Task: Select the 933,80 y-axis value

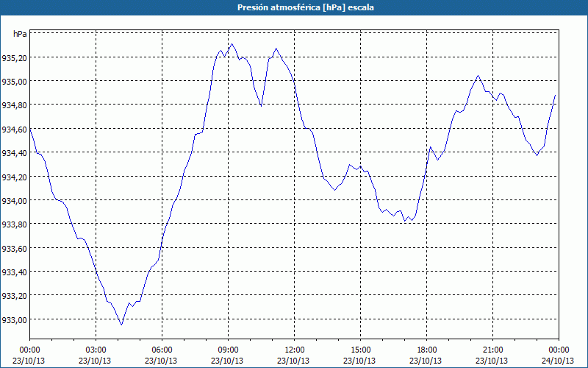Action: point(14,224)
